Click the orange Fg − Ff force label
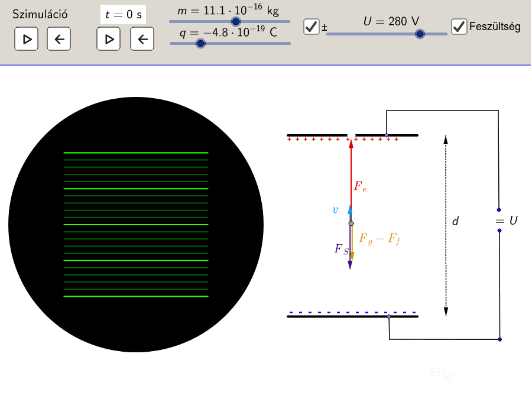This screenshot has width=532, height=399. coord(379,239)
